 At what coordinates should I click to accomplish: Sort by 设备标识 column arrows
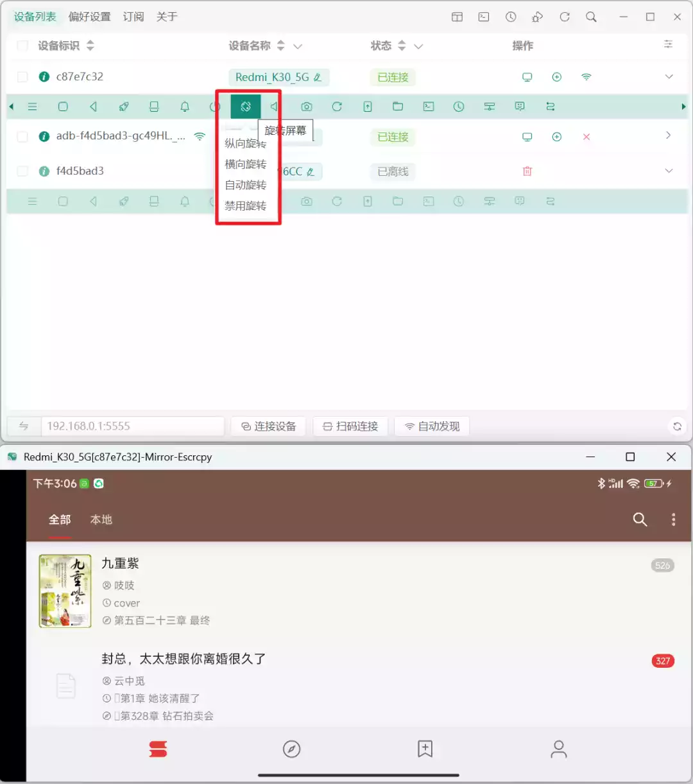[x=90, y=46]
